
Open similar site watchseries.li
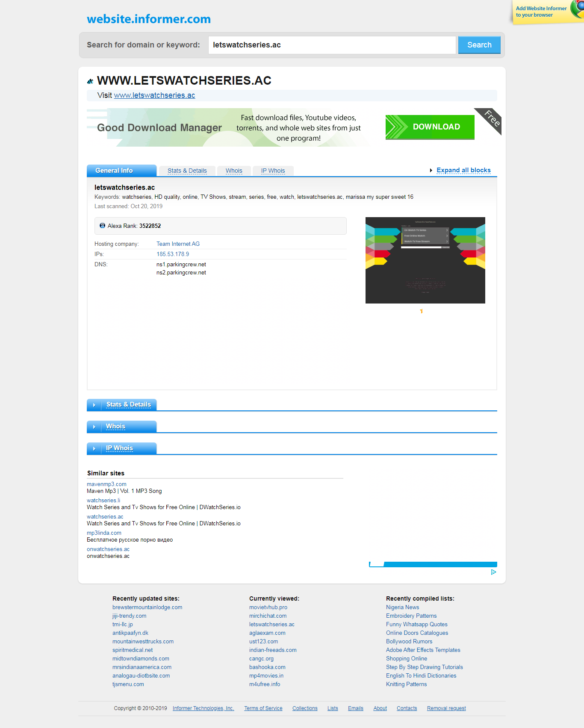103,501
